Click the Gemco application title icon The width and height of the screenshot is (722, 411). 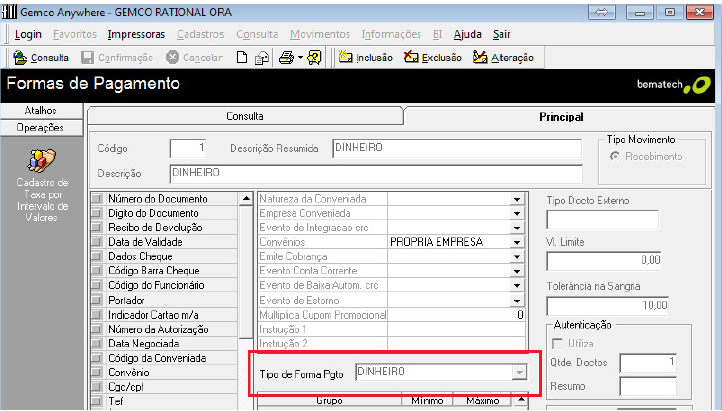point(9,12)
